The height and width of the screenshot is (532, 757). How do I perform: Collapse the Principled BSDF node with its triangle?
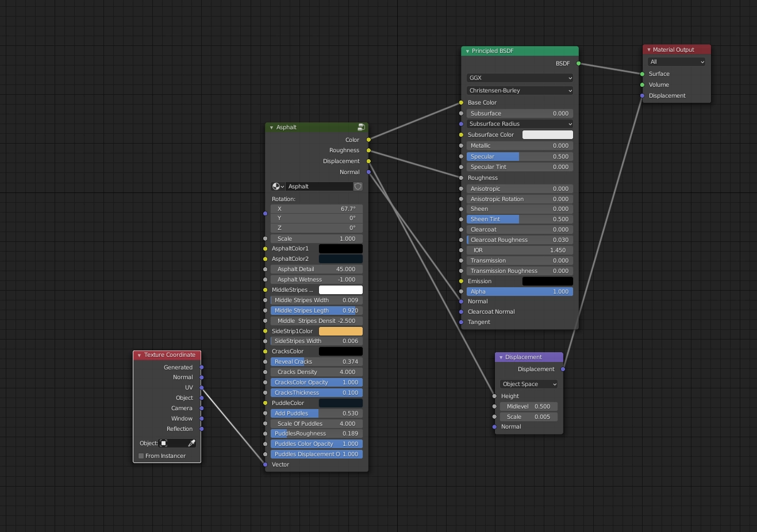(x=467, y=51)
